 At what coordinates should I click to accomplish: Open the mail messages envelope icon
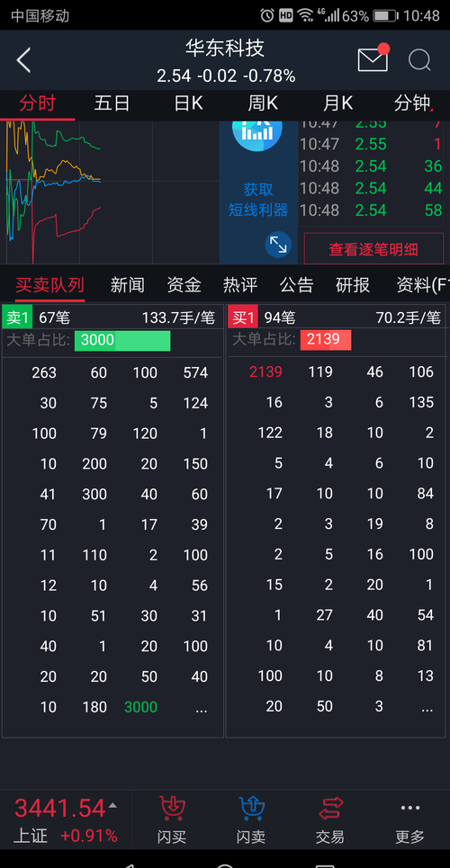373,58
